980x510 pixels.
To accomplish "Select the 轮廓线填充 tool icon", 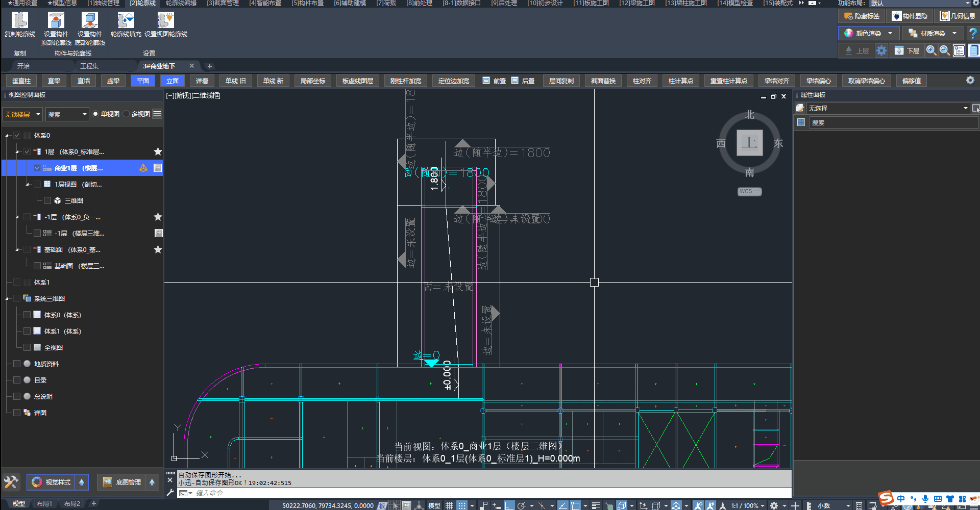I will coord(125,20).
